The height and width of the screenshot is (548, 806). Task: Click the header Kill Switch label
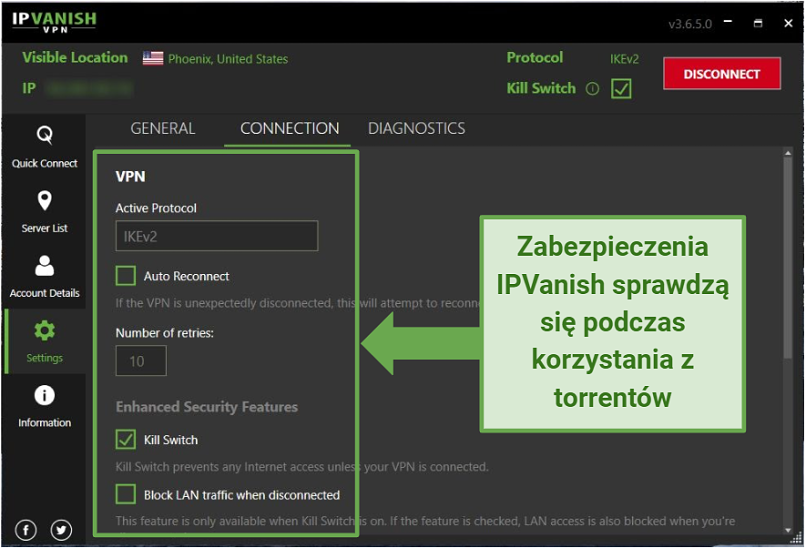541,88
